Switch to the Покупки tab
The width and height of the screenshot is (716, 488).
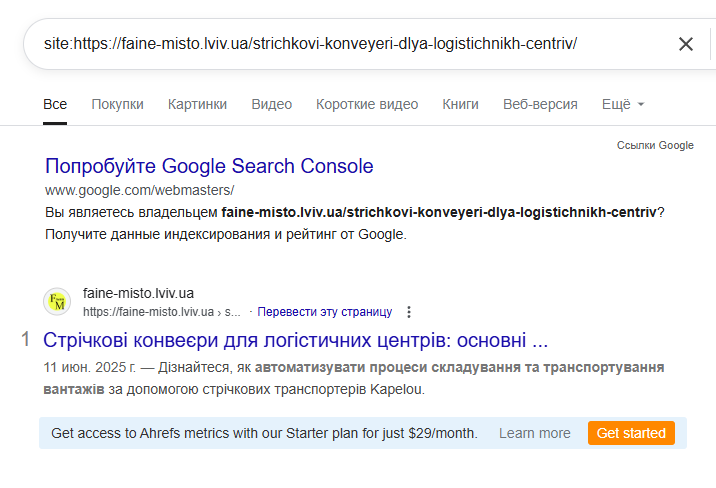tap(117, 105)
